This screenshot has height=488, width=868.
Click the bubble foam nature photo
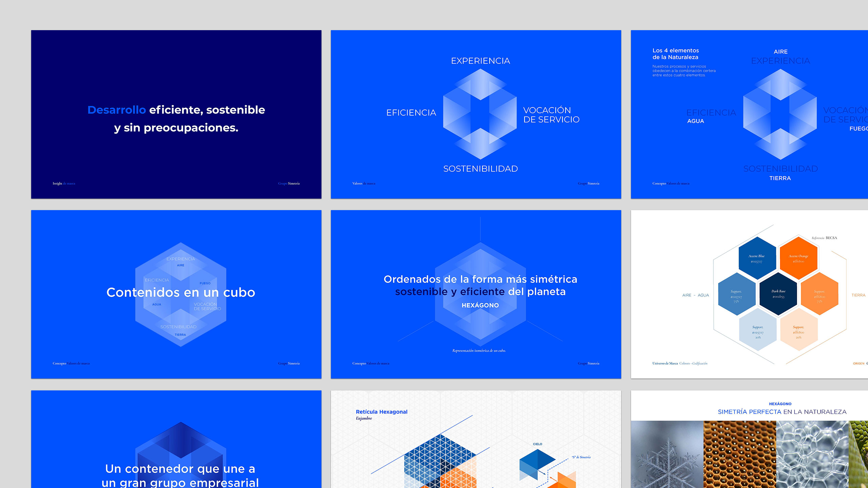pyautogui.click(x=812, y=454)
